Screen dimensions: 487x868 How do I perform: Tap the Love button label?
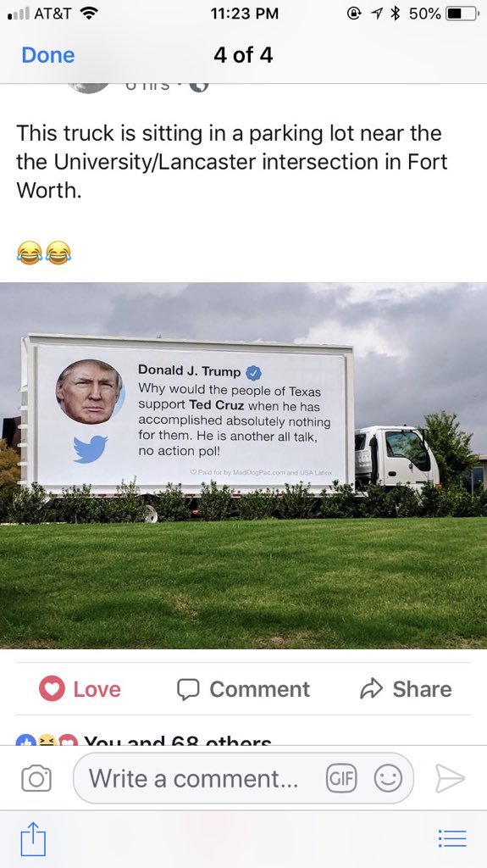[x=97, y=689]
